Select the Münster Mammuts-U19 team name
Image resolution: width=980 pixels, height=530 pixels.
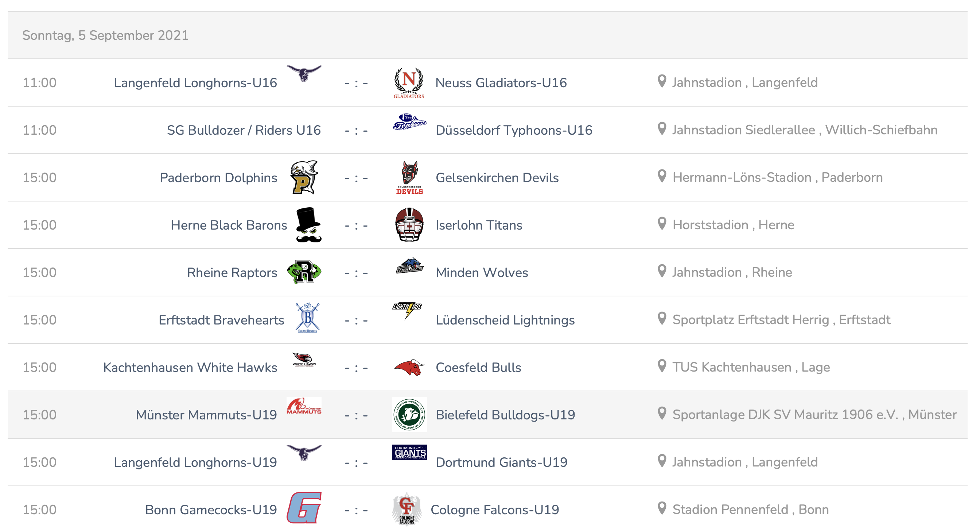(206, 415)
